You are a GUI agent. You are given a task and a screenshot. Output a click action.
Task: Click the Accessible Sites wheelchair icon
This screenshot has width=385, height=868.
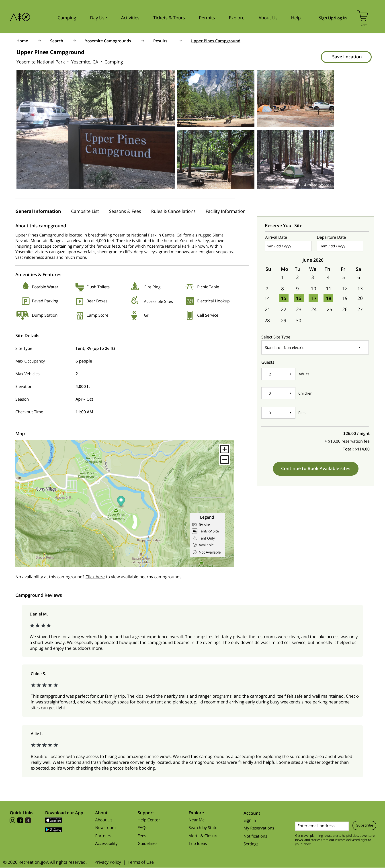(135, 300)
